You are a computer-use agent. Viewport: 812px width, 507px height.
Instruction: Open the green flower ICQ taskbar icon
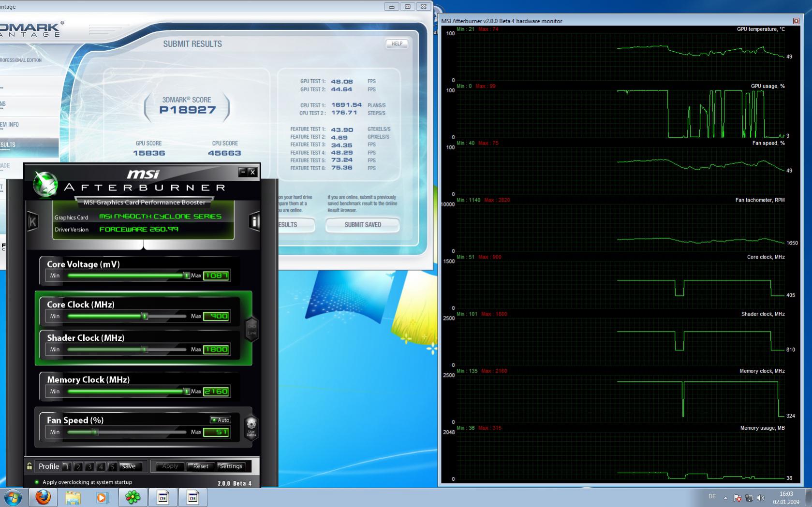click(x=133, y=497)
